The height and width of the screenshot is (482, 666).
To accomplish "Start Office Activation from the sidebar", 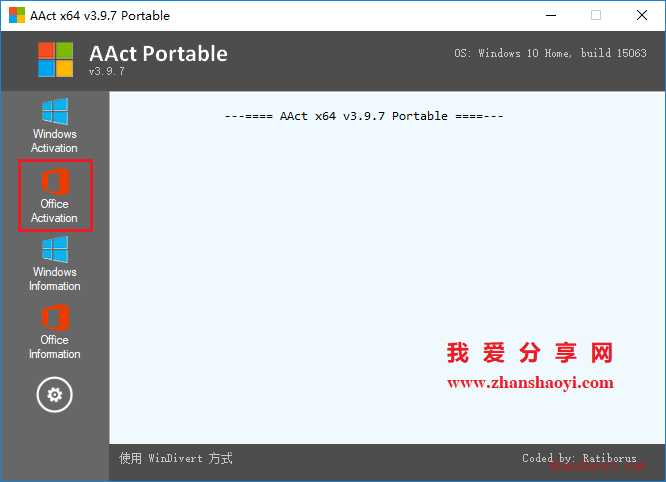I will (x=55, y=195).
